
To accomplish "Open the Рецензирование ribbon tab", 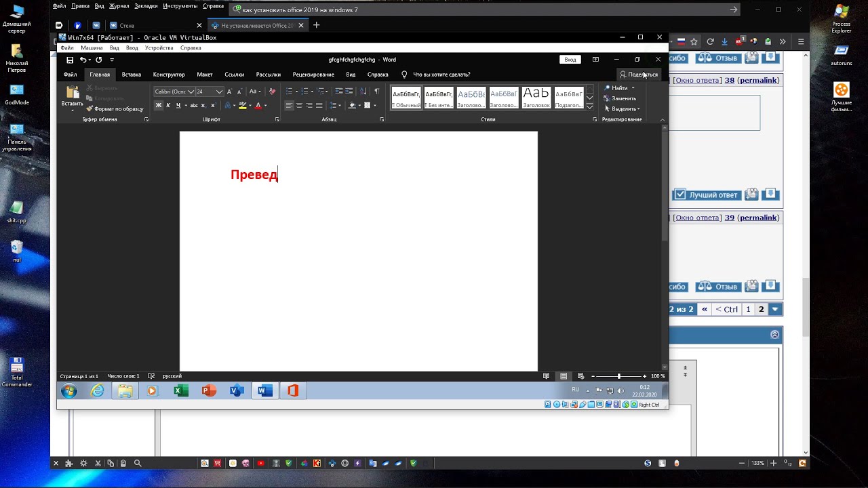I will click(x=313, y=75).
